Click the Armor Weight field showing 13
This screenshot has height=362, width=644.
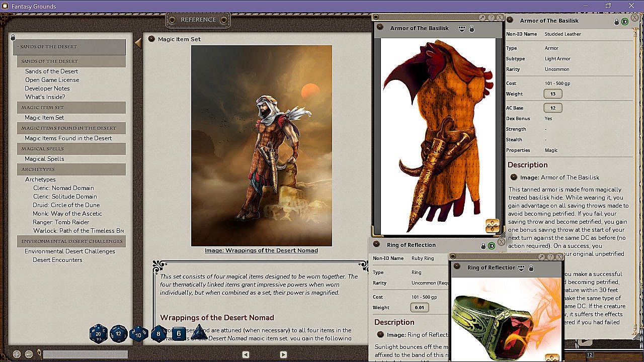click(553, 94)
